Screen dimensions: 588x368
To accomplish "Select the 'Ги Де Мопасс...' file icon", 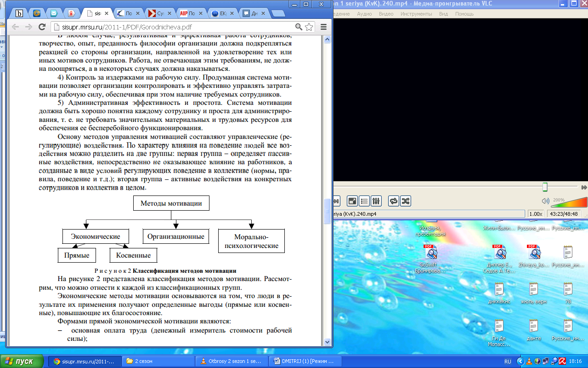I will coord(499,333).
